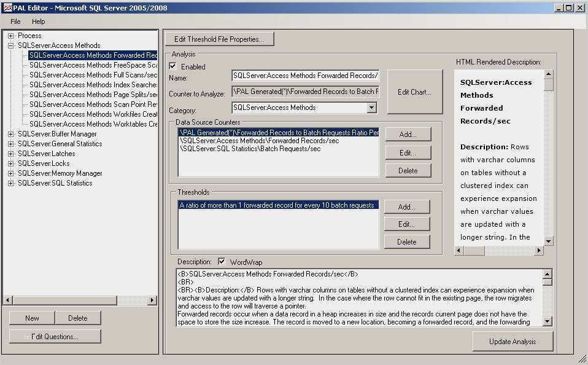
Task: Click the Delete button under tree
Action: 78,318
